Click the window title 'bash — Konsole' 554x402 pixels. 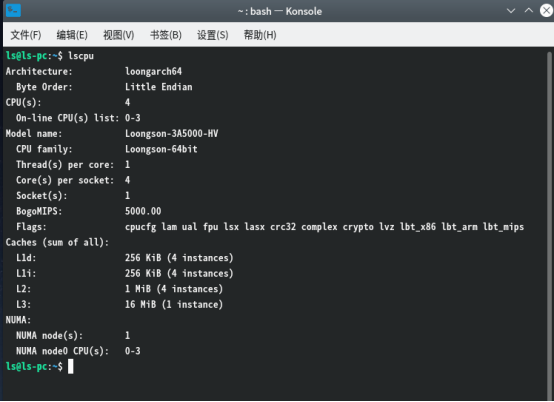pos(279,11)
